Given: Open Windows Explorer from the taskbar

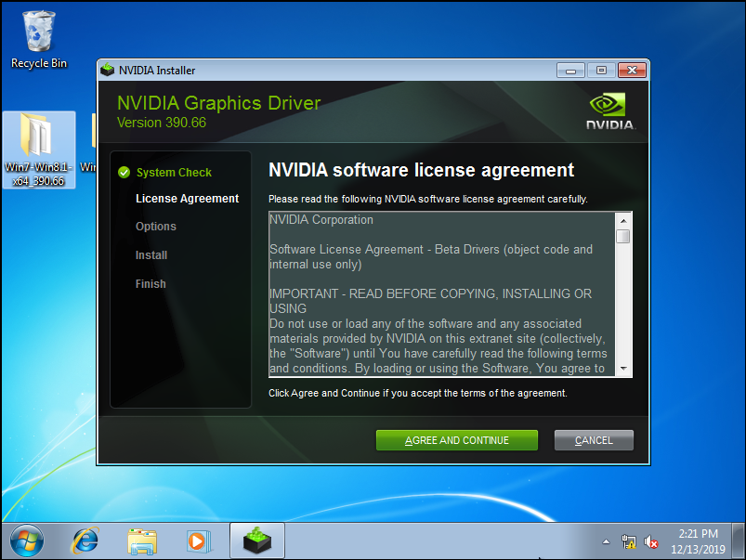Looking at the screenshot, I should pos(142,541).
